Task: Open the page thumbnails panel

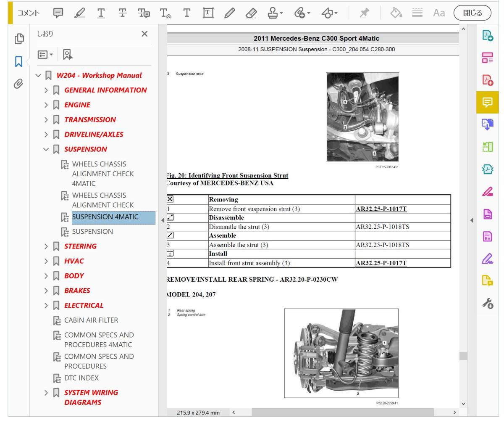Action: (19, 39)
